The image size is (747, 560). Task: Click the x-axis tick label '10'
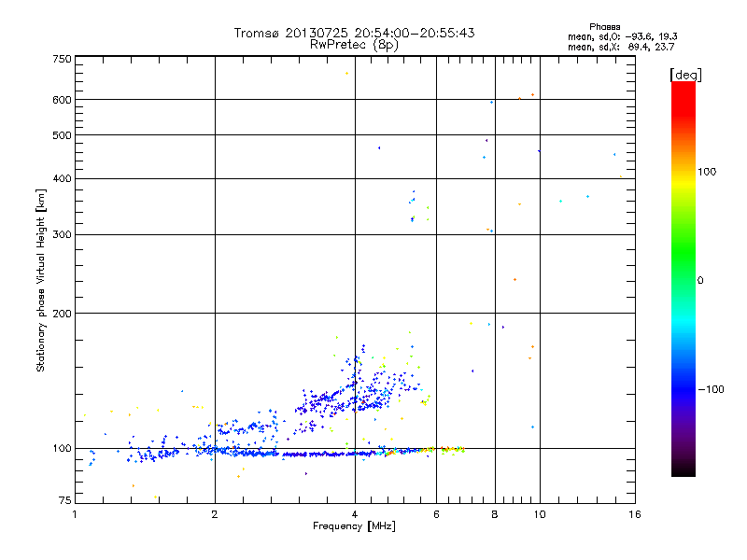click(540, 514)
